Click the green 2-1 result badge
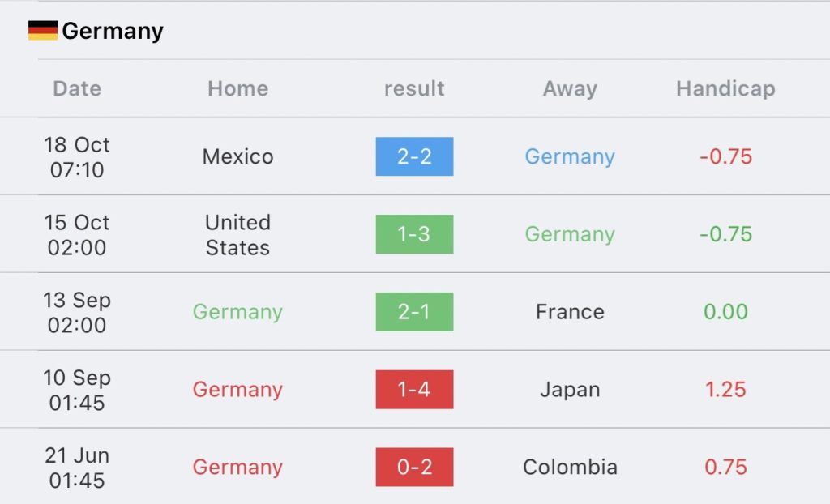830x504 pixels. tap(414, 312)
